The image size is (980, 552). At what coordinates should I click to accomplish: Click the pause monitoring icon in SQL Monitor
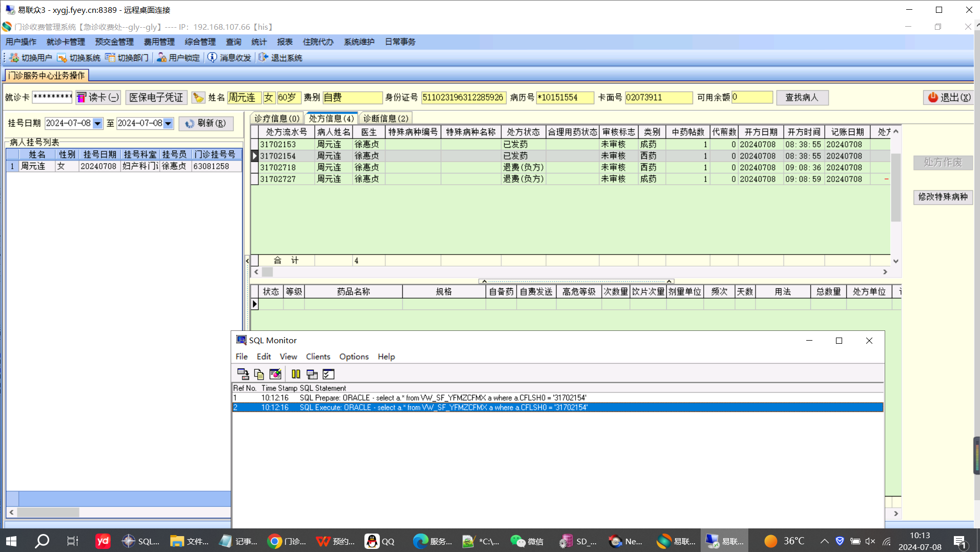click(x=296, y=374)
